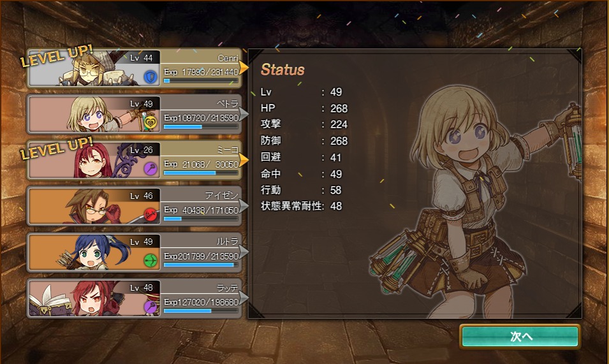Click the 次へ next button

[x=520, y=336]
